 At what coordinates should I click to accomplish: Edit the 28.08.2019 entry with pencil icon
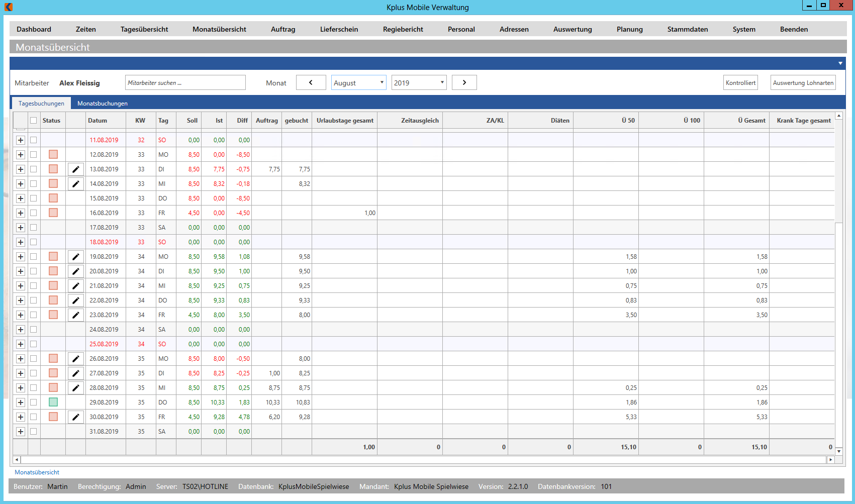[75, 388]
